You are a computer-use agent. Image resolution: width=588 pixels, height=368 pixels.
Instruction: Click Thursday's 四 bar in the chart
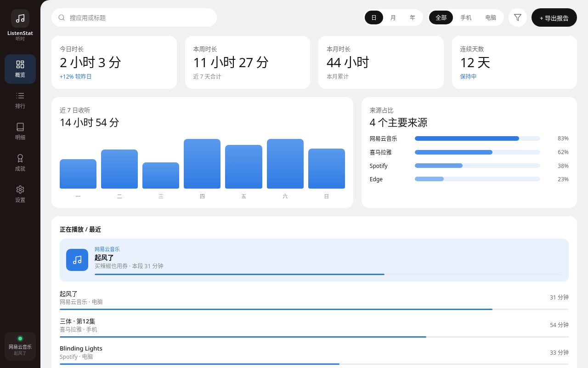click(x=202, y=164)
